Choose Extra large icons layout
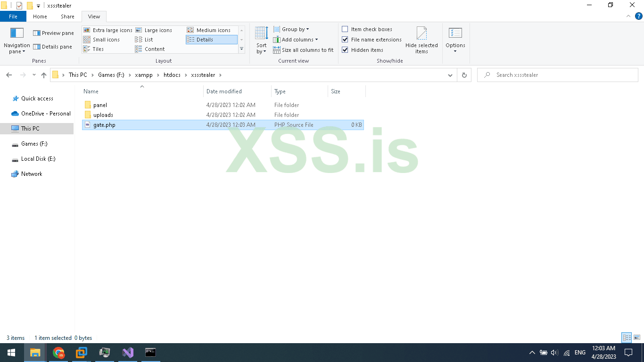The height and width of the screenshot is (362, 644). tap(107, 30)
